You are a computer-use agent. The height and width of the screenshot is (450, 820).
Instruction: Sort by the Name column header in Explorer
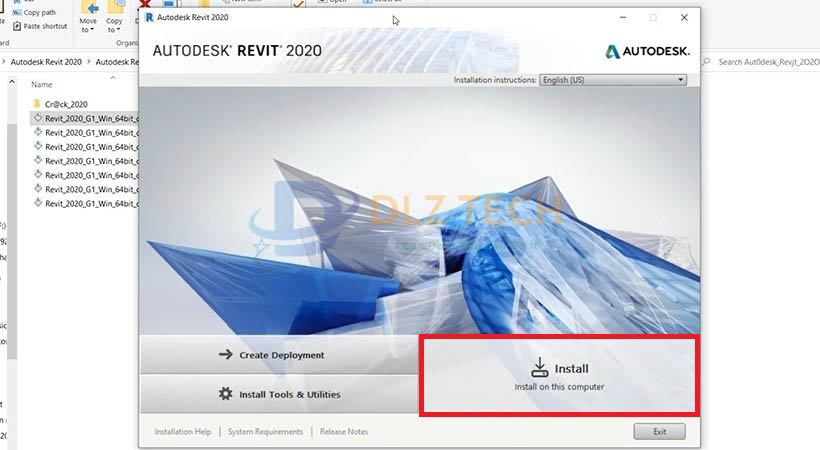[41, 84]
